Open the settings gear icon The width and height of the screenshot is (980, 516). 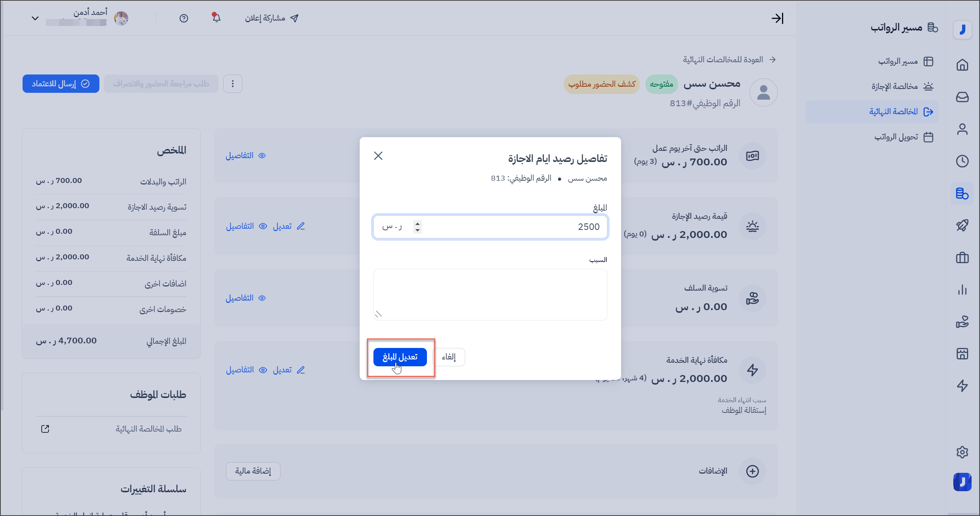click(x=962, y=452)
